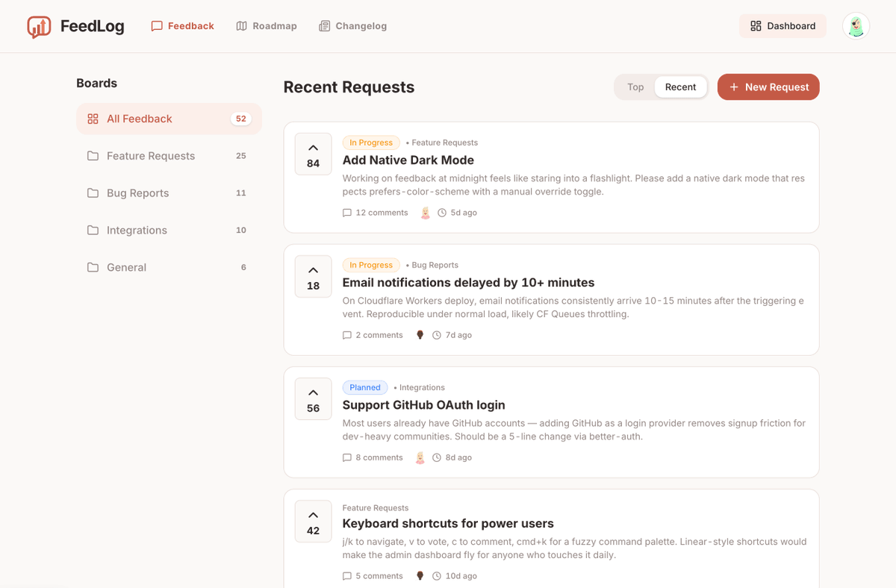Click In Progress badge on Email notifications

click(371, 265)
